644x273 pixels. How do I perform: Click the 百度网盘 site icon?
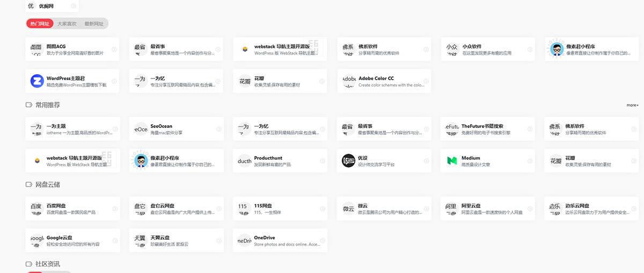[x=36, y=209]
